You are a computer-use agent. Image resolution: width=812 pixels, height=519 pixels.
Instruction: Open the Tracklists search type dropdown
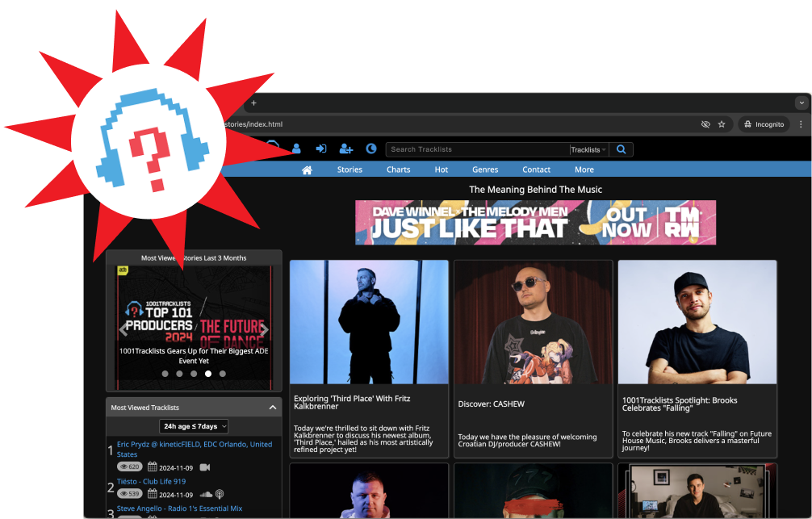point(588,149)
